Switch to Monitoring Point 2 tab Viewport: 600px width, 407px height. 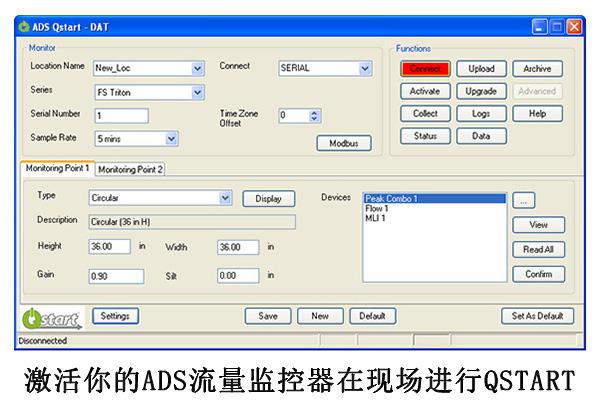click(x=130, y=169)
